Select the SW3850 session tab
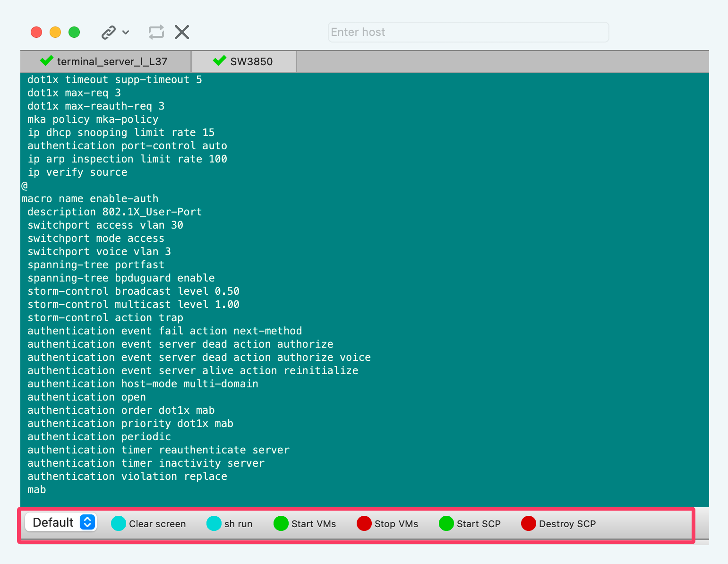Screen dimensions: 728x564 tap(244, 61)
